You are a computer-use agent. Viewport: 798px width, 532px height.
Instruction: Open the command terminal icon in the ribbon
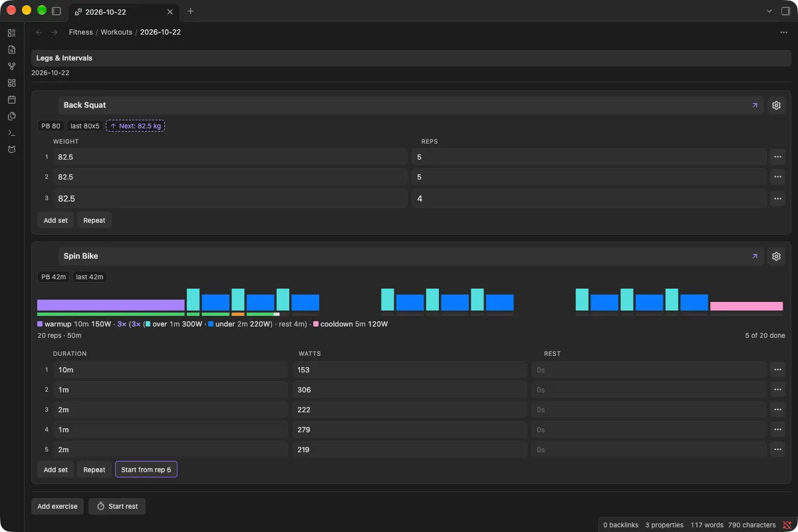tap(11, 132)
